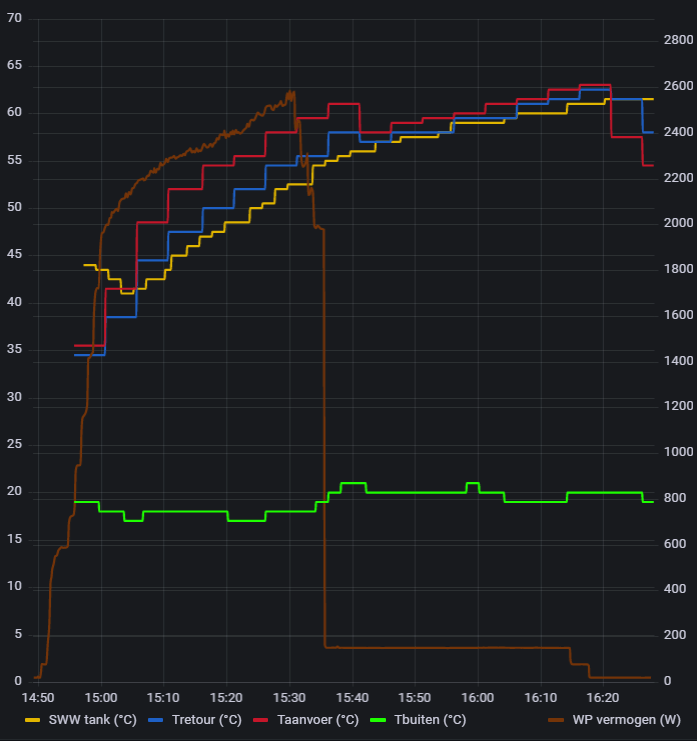The image size is (697, 741).
Task: Click the 20 left axis label
Action: click(15, 491)
